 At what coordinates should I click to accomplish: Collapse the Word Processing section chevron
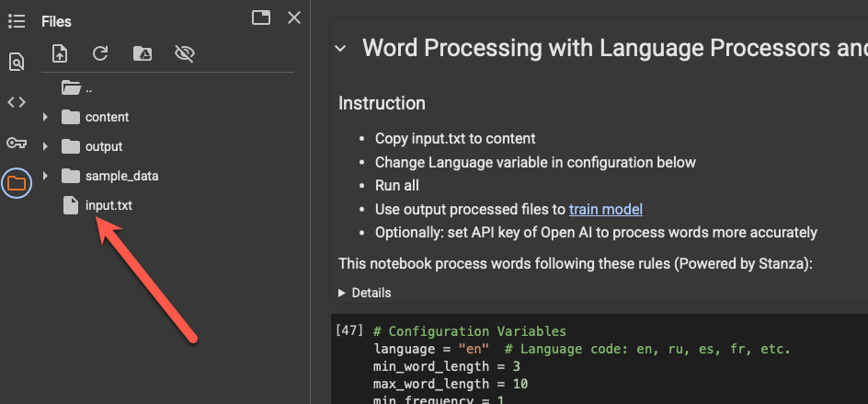tap(340, 49)
